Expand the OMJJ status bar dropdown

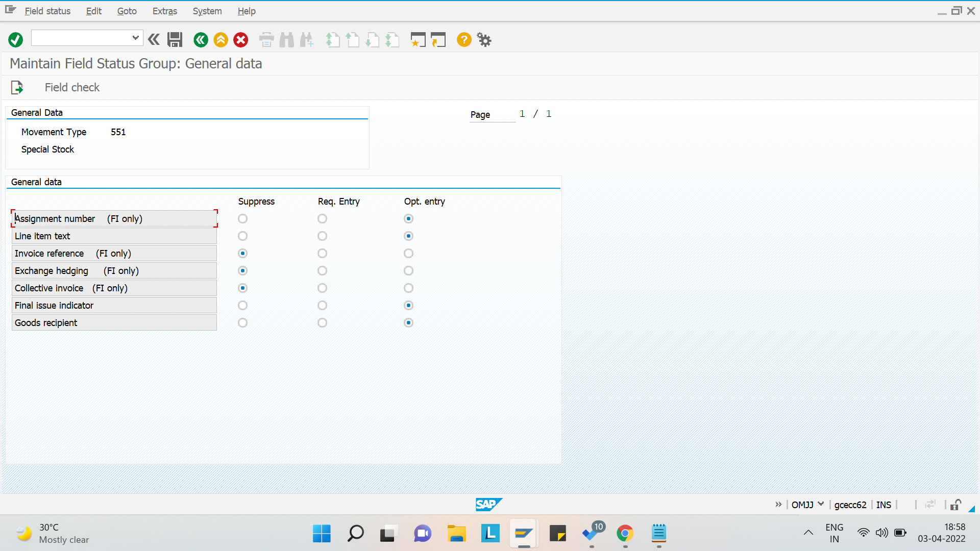pyautogui.click(x=821, y=504)
